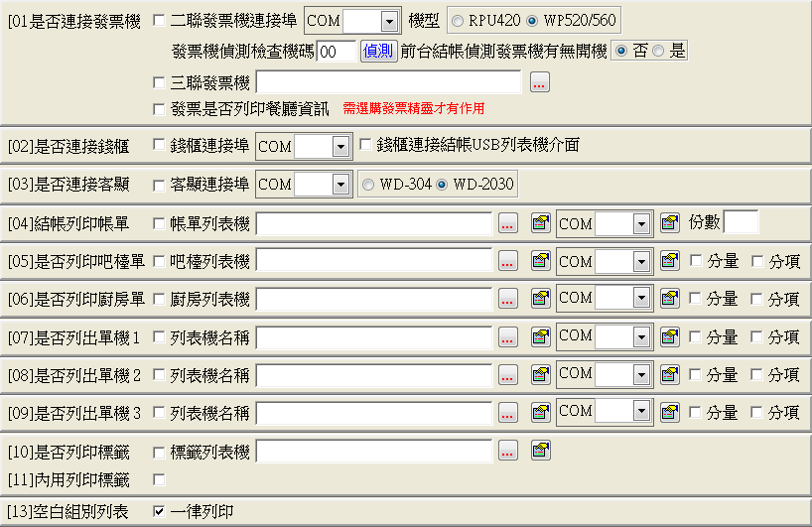812x527 pixels.
Task: Select the RPU420 machine type radio button
Action: pyautogui.click(x=458, y=21)
